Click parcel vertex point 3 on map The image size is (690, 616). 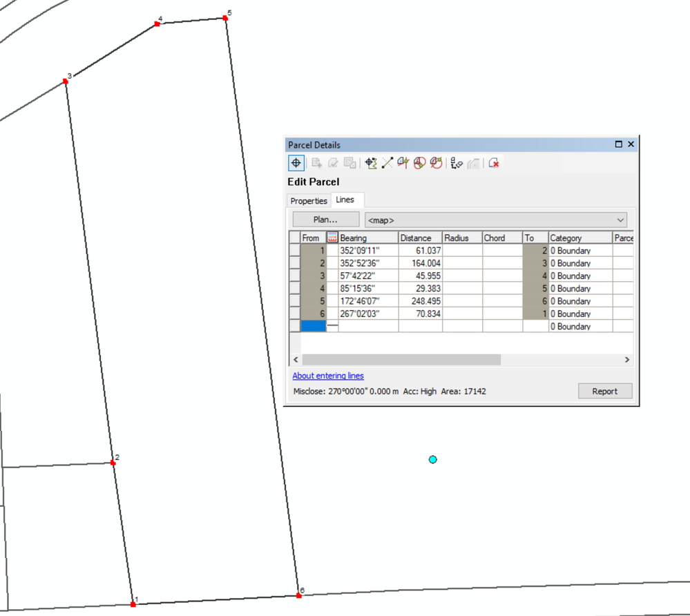click(66, 81)
